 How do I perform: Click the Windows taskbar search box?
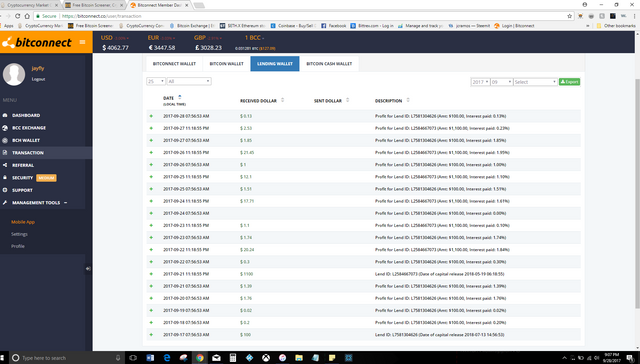point(66,358)
